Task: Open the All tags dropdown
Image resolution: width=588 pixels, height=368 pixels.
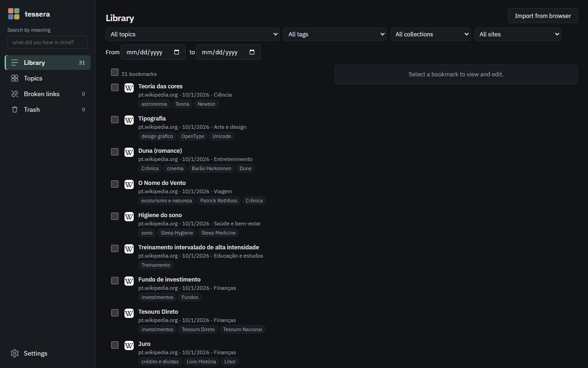Action: coord(335,34)
